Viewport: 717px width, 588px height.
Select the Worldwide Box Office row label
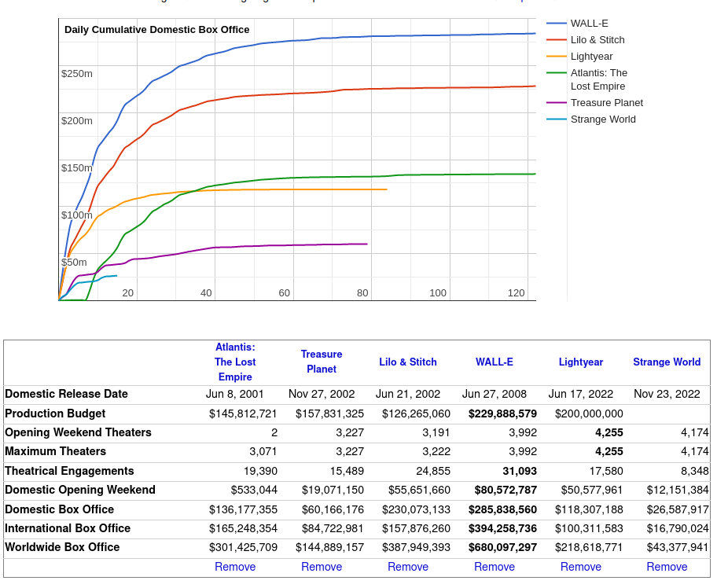pos(62,547)
